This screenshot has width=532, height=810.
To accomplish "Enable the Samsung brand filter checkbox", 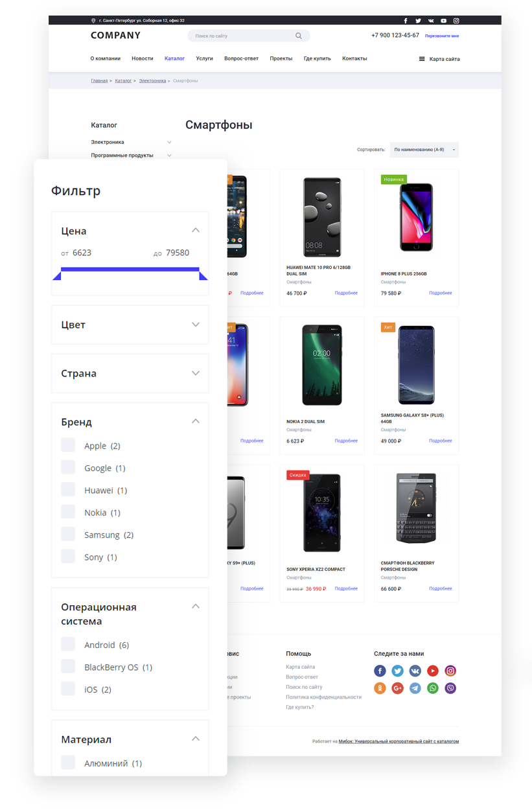I will point(68,534).
